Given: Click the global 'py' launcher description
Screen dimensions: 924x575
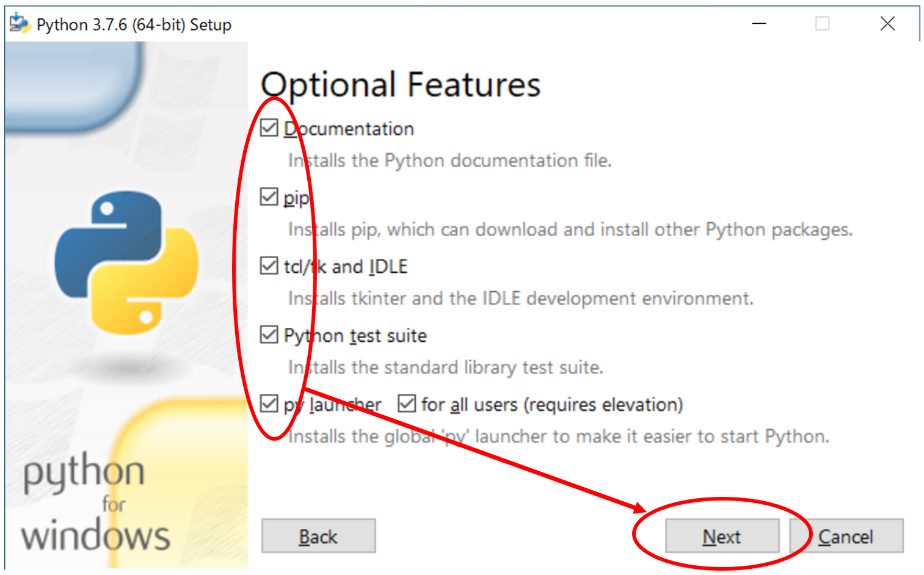Looking at the screenshot, I should [559, 437].
